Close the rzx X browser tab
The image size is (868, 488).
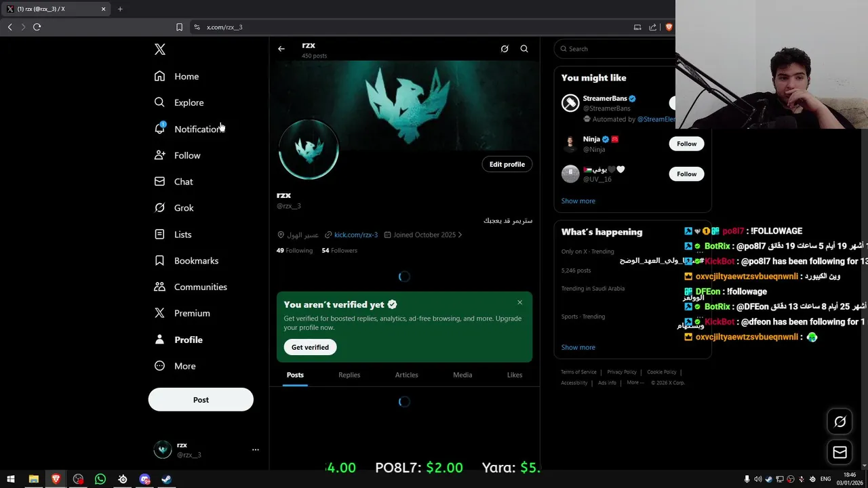pos(103,9)
